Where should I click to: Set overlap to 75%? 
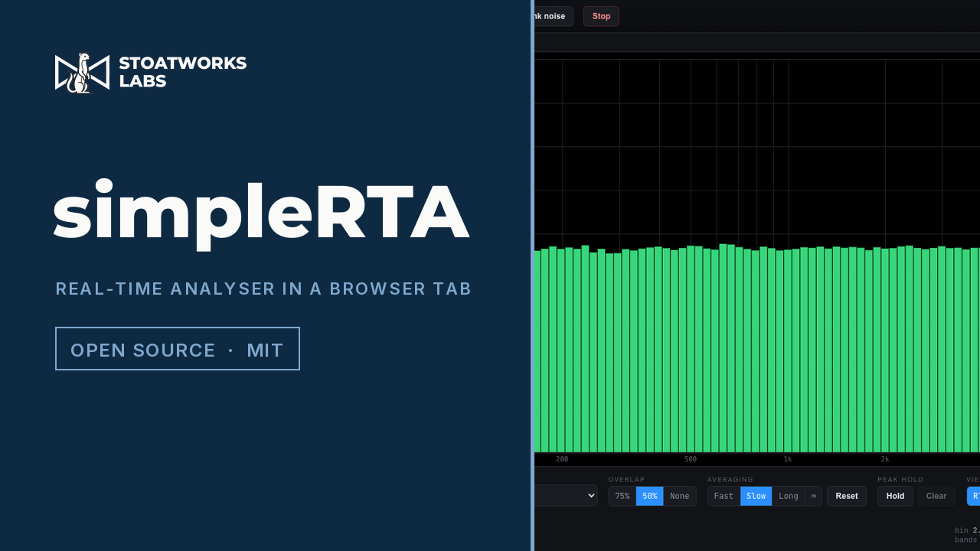pos(622,496)
